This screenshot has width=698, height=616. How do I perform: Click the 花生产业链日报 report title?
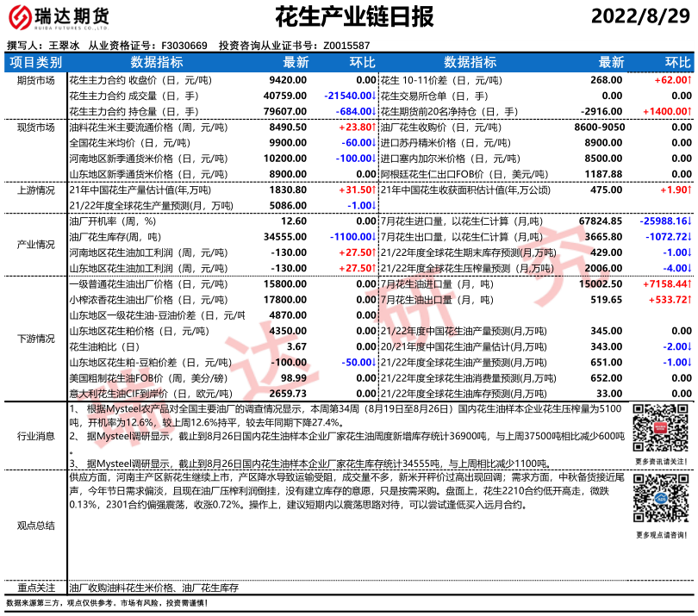(348, 16)
